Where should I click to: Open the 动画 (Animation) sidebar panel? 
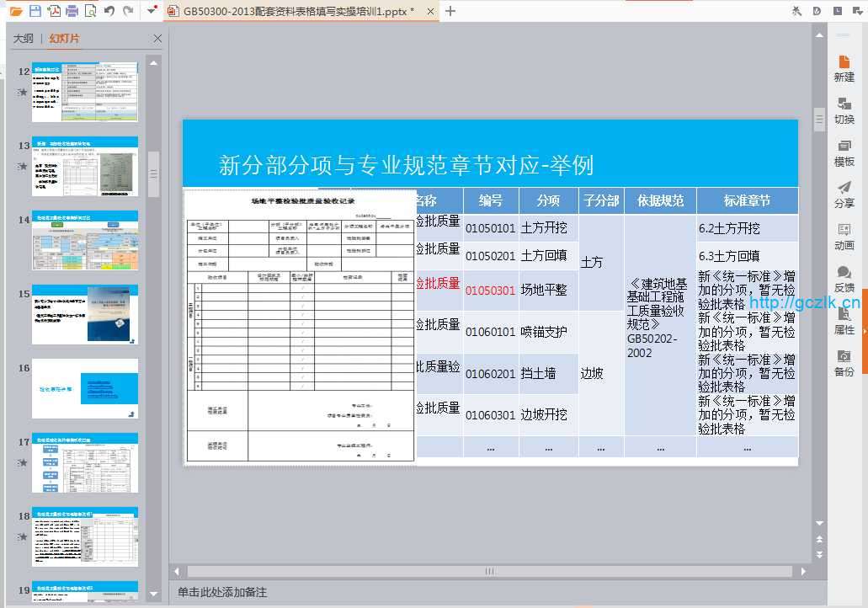(844, 237)
